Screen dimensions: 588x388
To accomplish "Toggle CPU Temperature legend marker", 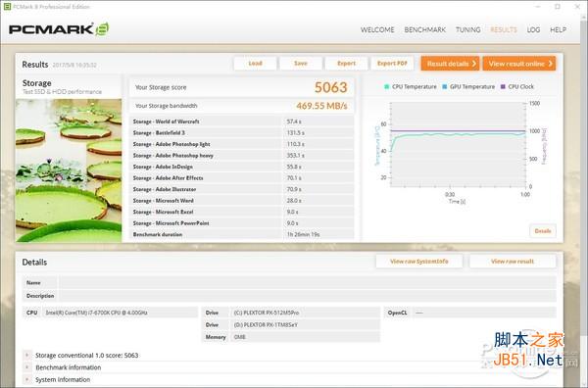I will [x=387, y=86].
